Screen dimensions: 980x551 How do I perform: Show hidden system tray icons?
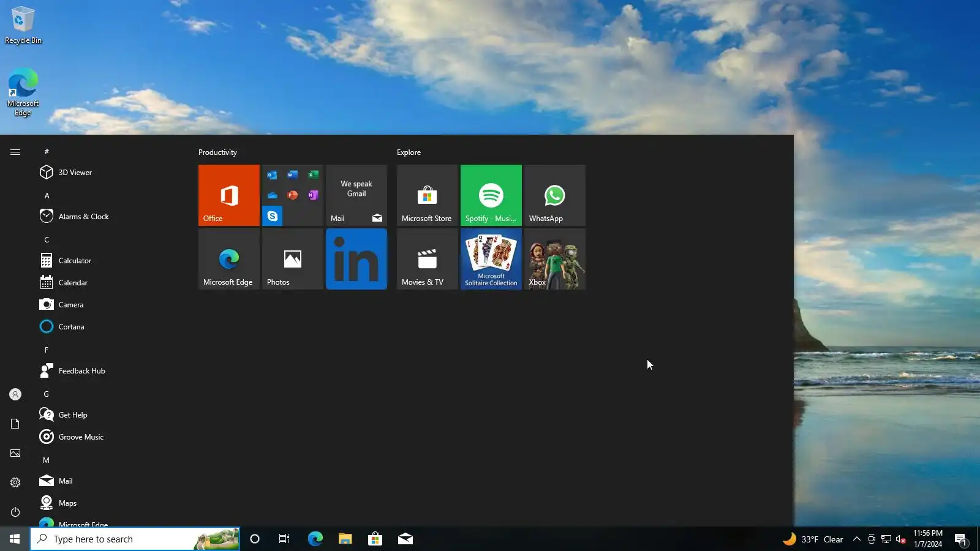coord(857,539)
